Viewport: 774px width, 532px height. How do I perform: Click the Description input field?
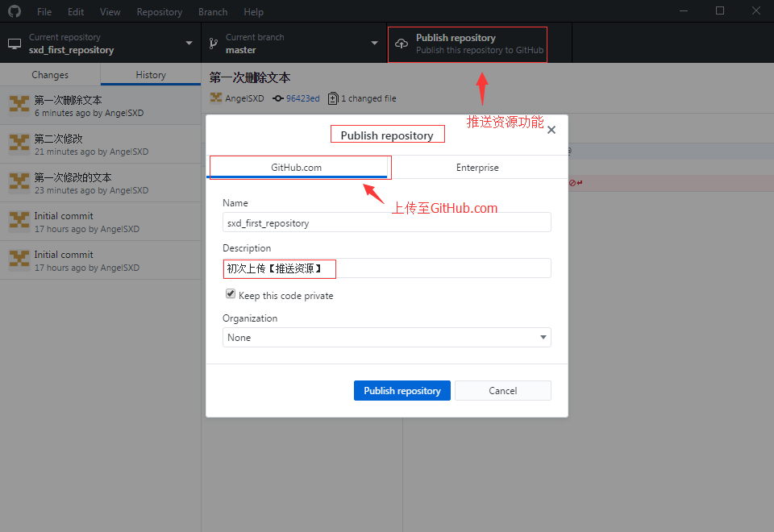point(386,268)
